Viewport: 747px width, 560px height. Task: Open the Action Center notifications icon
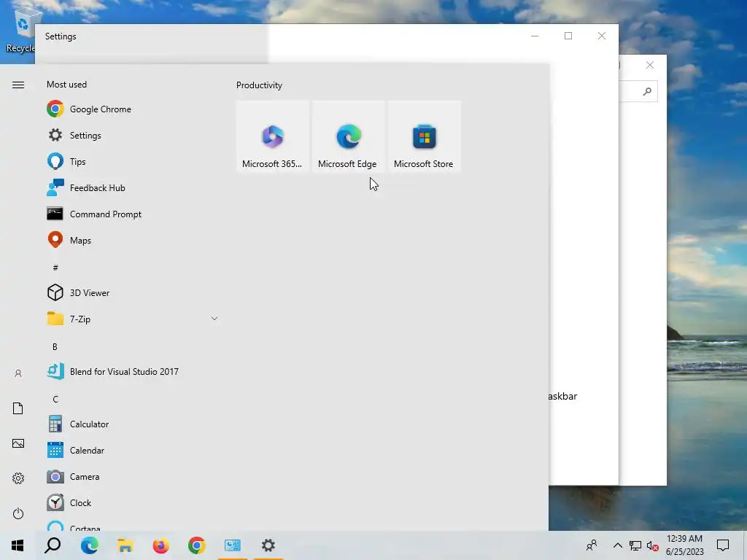coord(723,545)
